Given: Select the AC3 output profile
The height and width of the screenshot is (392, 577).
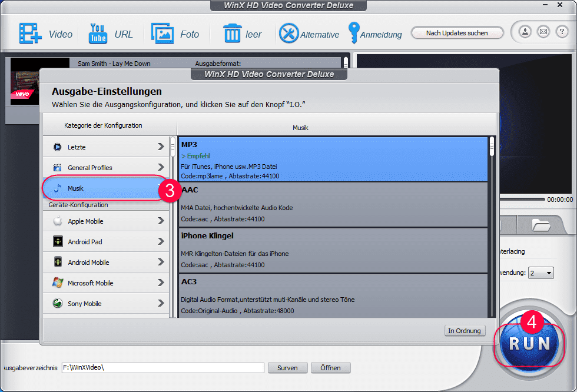Looking at the screenshot, I should click(x=333, y=296).
